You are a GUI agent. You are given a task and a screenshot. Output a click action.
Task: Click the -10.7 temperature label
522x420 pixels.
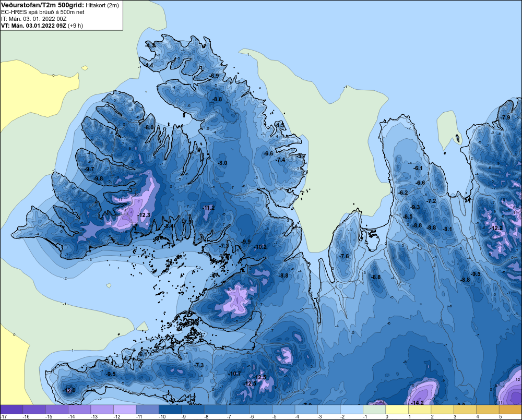pyautogui.click(x=234, y=374)
